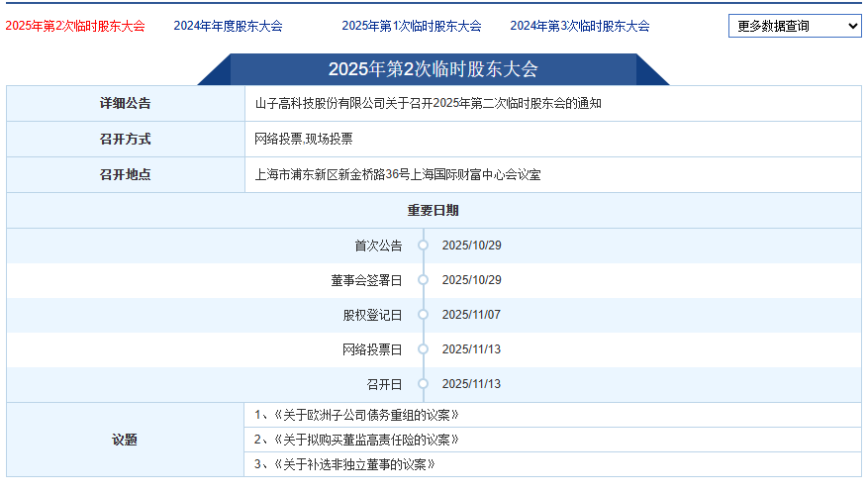
Task: Click agenda item 关于拟购买董监高责任险的议案
Action: (356, 441)
